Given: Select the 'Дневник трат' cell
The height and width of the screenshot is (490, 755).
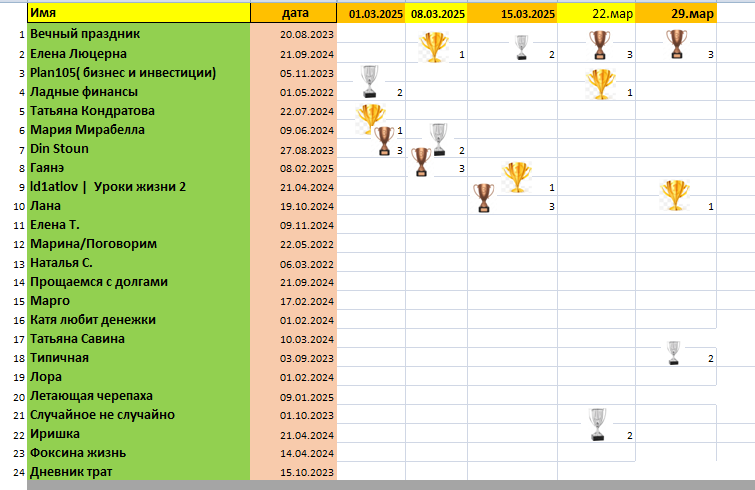Looking at the screenshot, I should [139, 472].
